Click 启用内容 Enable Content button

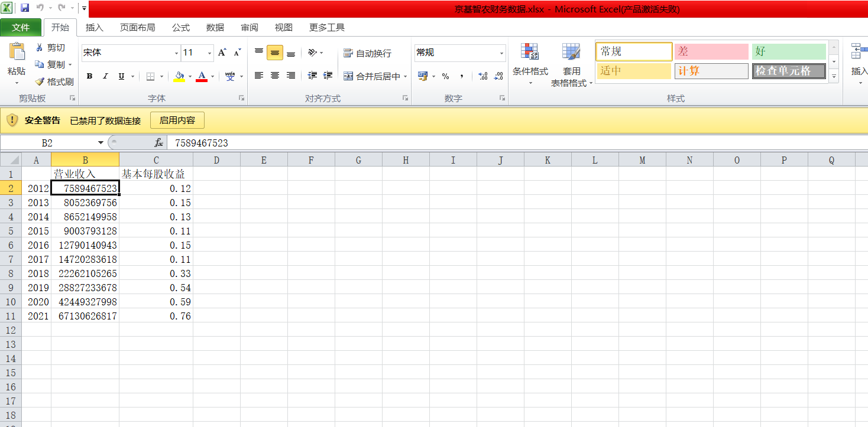(177, 120)
